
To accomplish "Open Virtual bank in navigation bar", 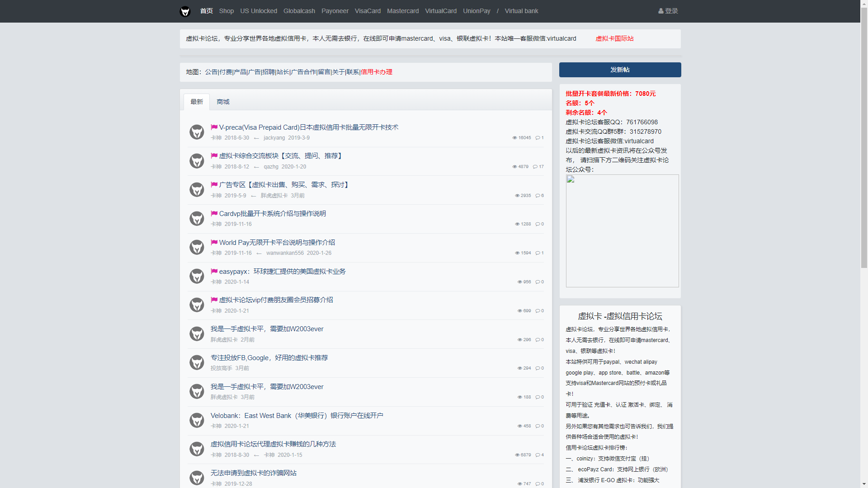I will [521, 11].
